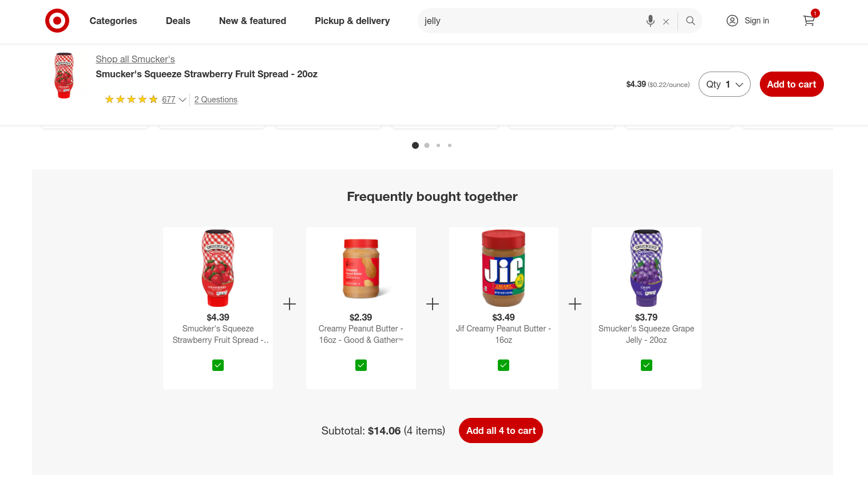The width and height of the screenshot is (868, 486).
Task: Click the Jif Creamy Peanut Butter image
Action: [504, 268]
